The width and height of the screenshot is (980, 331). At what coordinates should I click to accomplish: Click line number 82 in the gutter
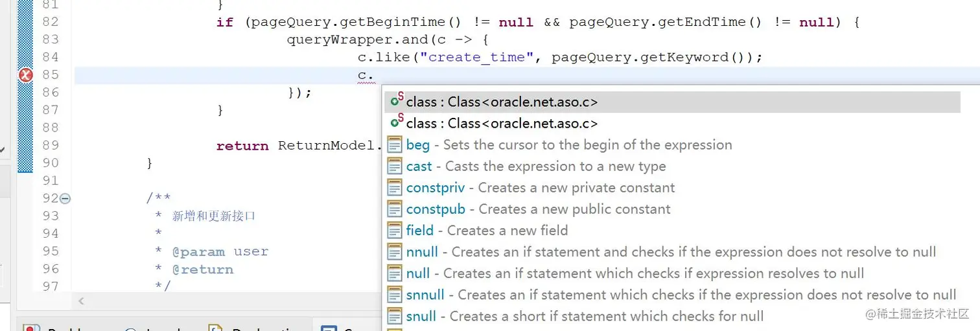pyautogui.click(x=51, y=22)
